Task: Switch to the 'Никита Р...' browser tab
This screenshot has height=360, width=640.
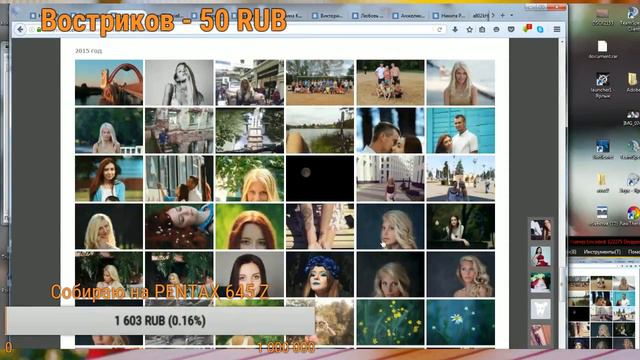Action: (450, 16)
